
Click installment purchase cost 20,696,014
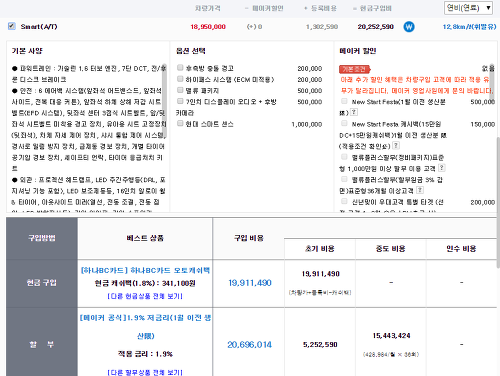[250, 345]
